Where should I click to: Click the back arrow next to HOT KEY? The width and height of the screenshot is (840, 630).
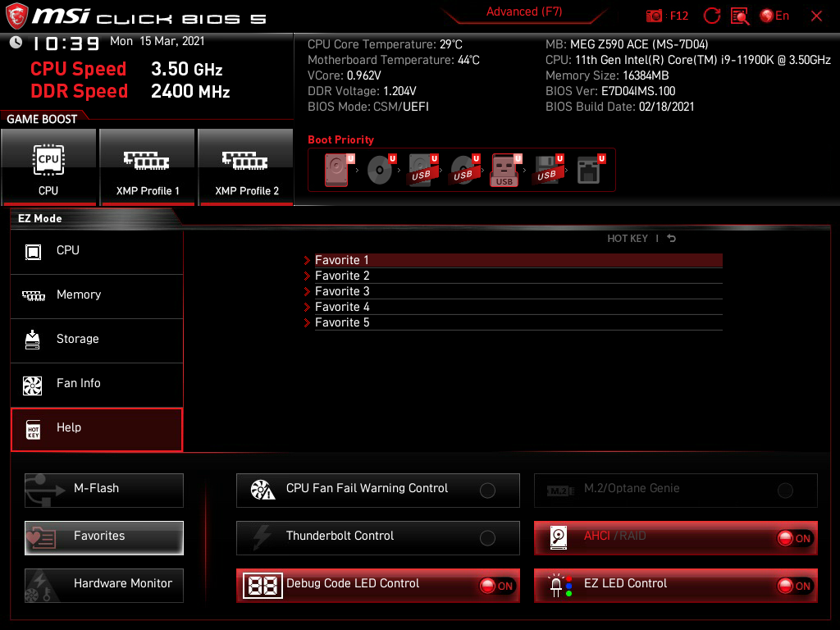[671, 239]
